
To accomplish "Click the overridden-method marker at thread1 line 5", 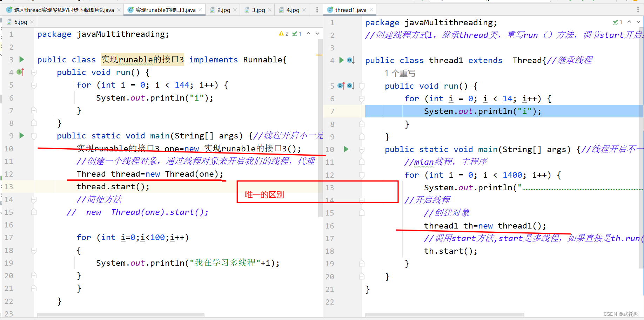I will (x=351, y=86).
